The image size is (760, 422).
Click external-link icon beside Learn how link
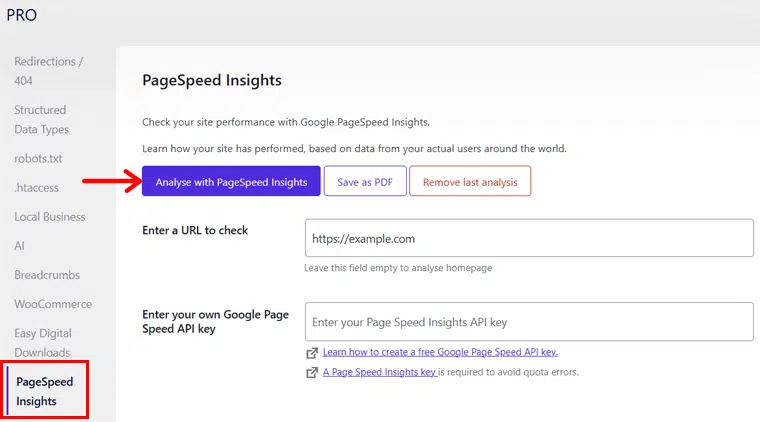[x=312, y=353]
